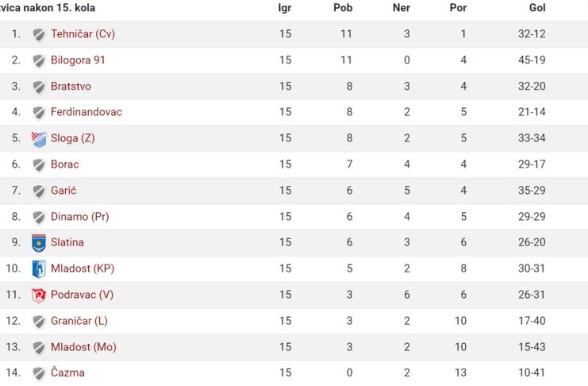Click the Sloga (Z) club crest icon
Screen dimensions: 588x386
[39, 139]
